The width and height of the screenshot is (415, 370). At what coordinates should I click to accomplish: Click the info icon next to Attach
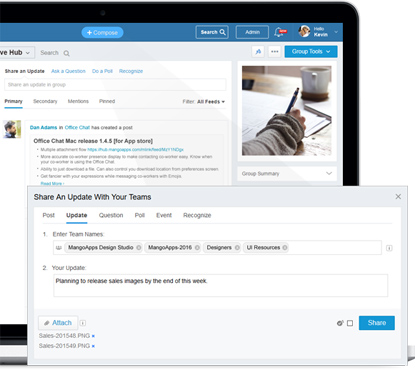coord(83,323)
